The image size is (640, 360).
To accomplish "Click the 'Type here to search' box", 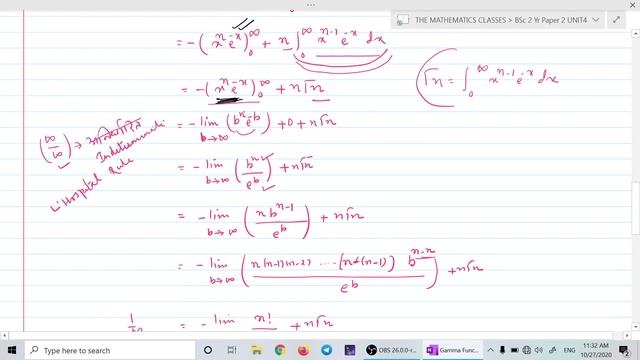I will point(110,350).
